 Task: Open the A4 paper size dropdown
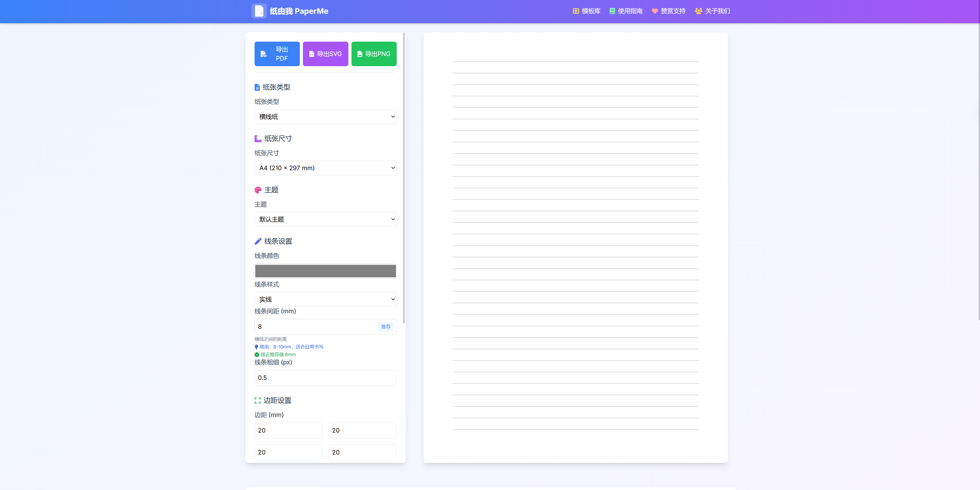click(325, 168)
